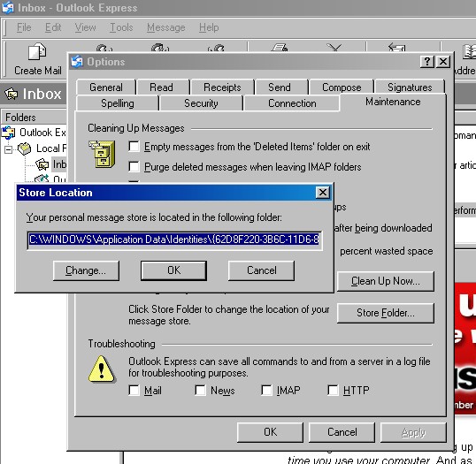Viewport: 476px width, 464px height.
Task: Toggle the IMAP troubleshooting log checkbox
Action: (x=266, y=390)
